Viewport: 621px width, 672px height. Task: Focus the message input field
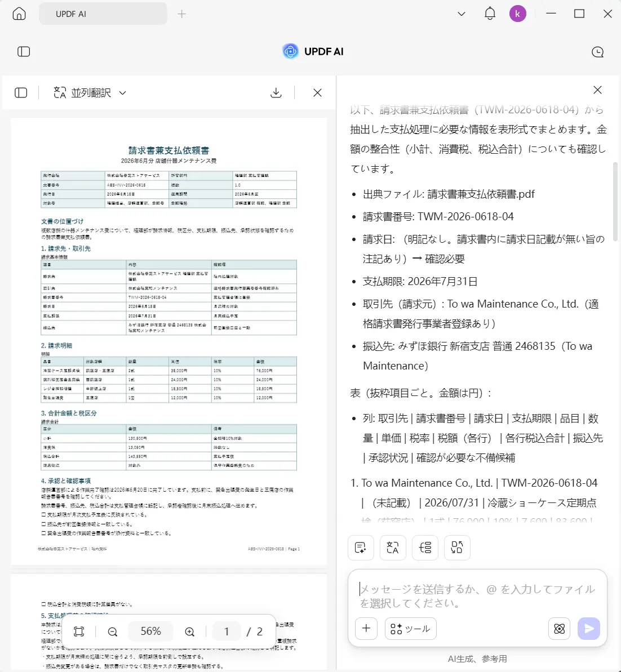click(477, 596)
